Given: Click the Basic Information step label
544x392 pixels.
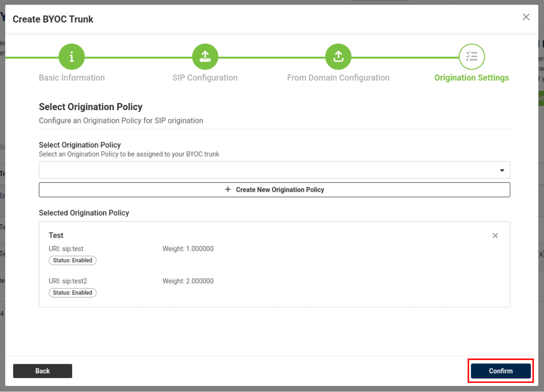Looking at the screenshot, I should point(72,78).
